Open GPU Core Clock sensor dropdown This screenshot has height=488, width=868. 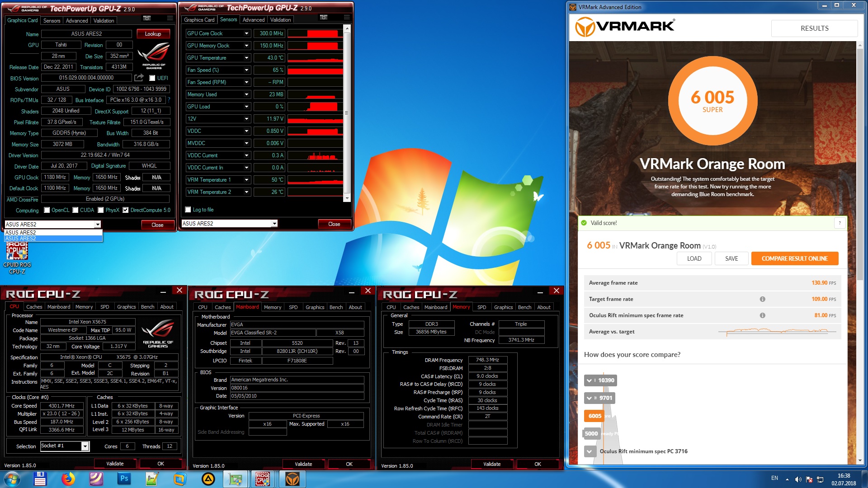(246, 33)
